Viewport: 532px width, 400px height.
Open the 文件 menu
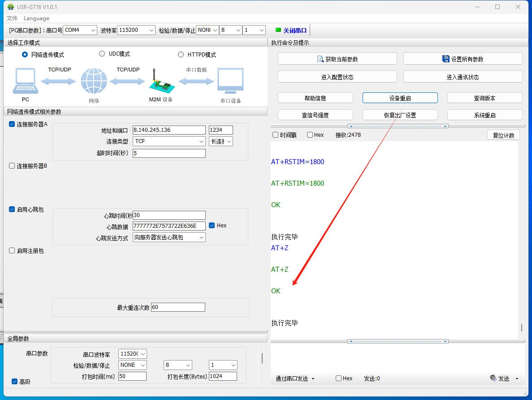pyautogui.click(x=12, y=18)
